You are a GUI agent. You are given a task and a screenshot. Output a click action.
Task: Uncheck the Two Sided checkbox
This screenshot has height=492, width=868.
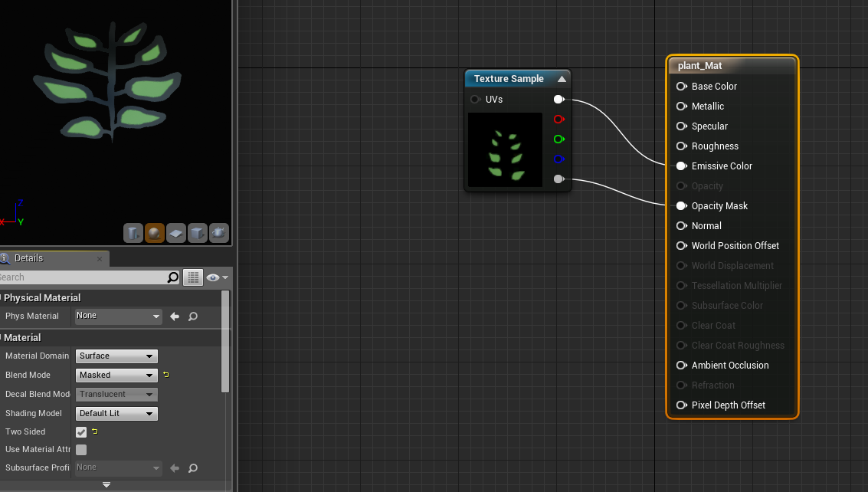pyautogui.click(x=81, y=432)
